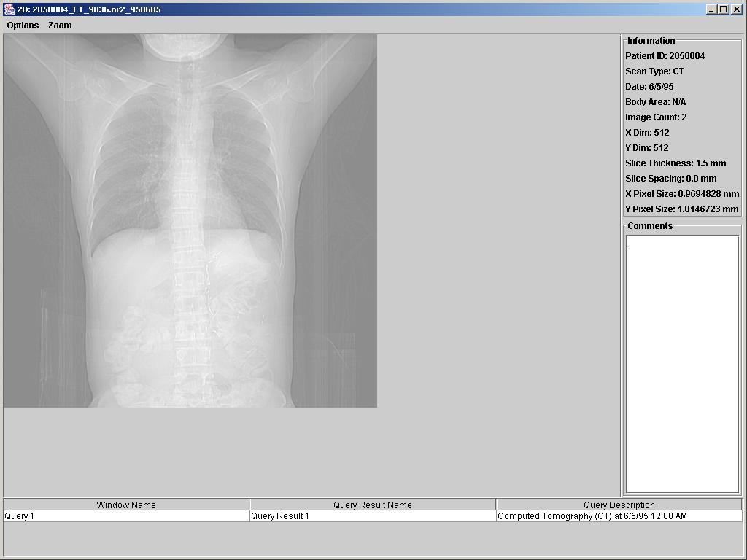
Task: Minimize the 2D viewer window
Action: tap(711, 9)
